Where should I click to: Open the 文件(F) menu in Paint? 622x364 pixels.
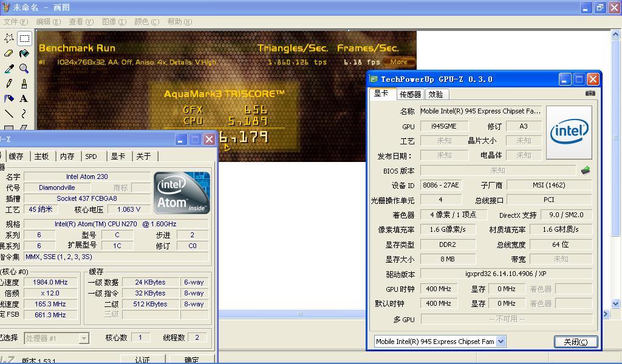click(x=16, y=22)
